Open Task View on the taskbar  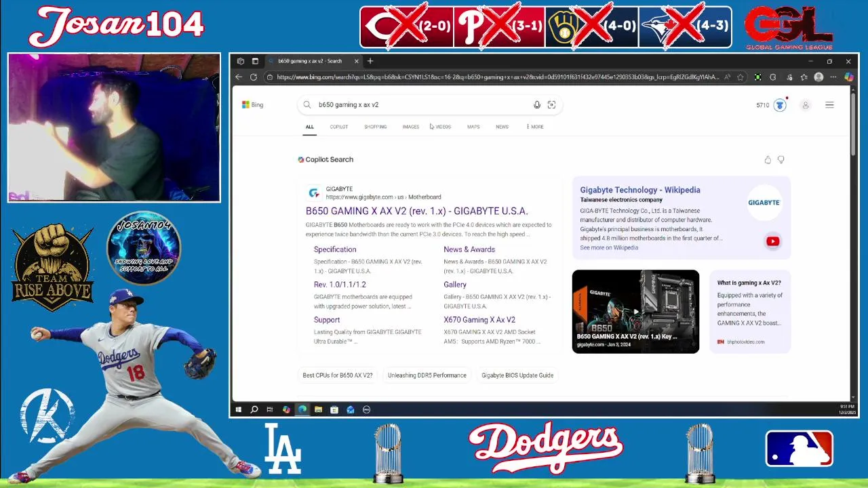tap(270, 409)
